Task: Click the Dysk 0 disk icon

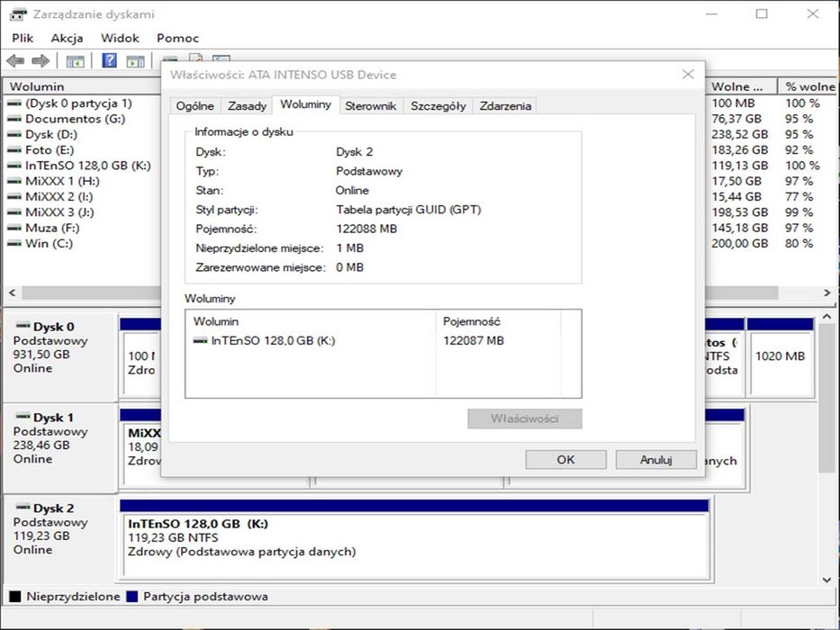Action: coord(23,325)
